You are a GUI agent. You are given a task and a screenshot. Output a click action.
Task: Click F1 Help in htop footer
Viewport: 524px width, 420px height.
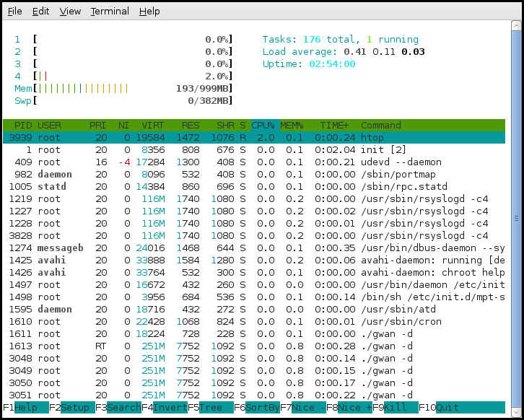point(26,408)
